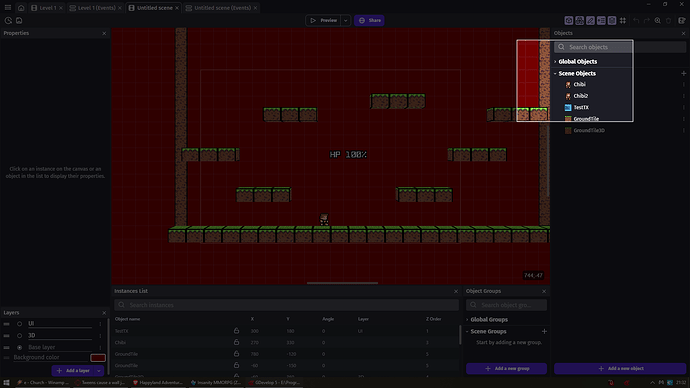The image size is (690, 388).
Task: Open the three-dot menu for UI layer
Action: pos(100,324)
